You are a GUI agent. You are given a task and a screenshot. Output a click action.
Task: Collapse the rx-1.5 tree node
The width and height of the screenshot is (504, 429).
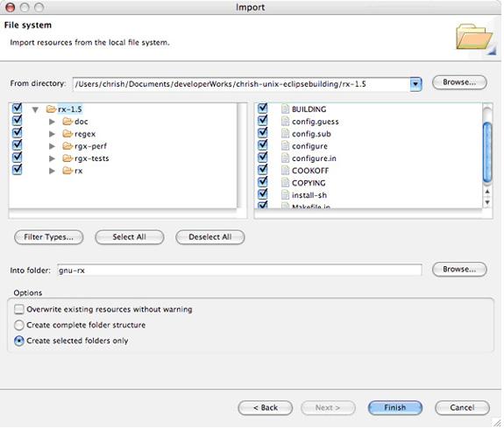click(x=35, y=109)
